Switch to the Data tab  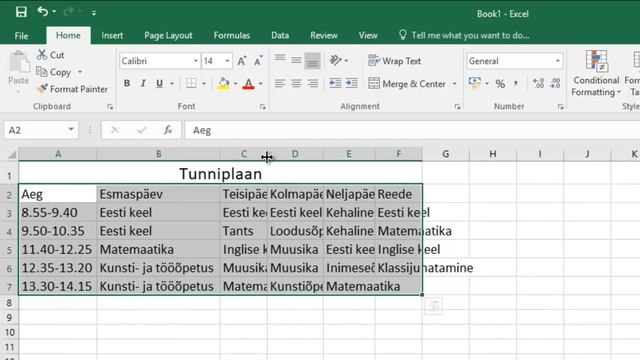[280, 36]
